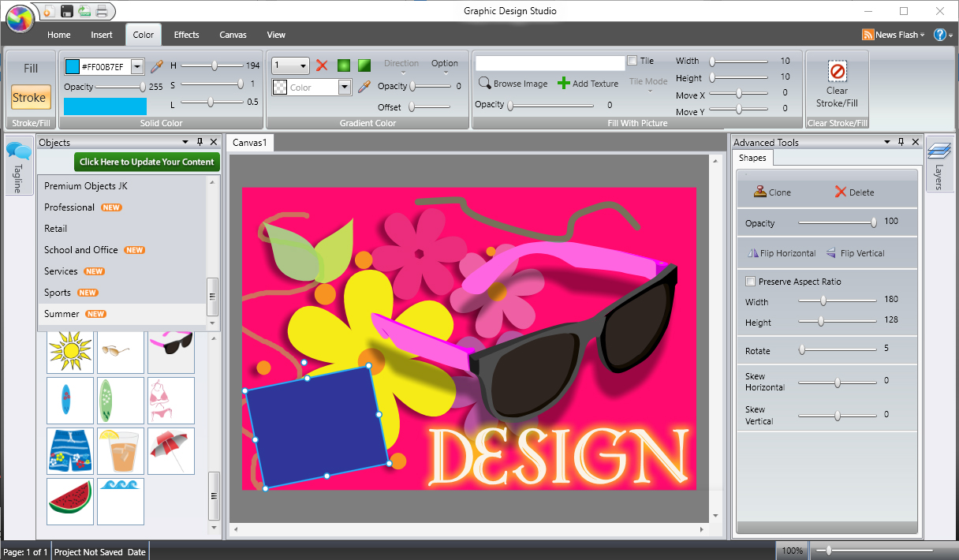This screenshot has height=560, width=959.
Task: Insert the green surfboard clipart
Action: coord(121,401)
